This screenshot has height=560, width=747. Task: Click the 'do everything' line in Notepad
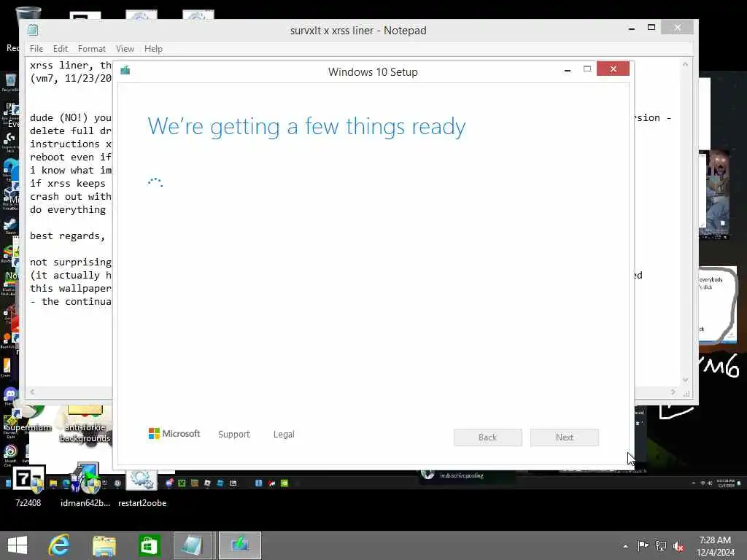[x=68, y=210]
